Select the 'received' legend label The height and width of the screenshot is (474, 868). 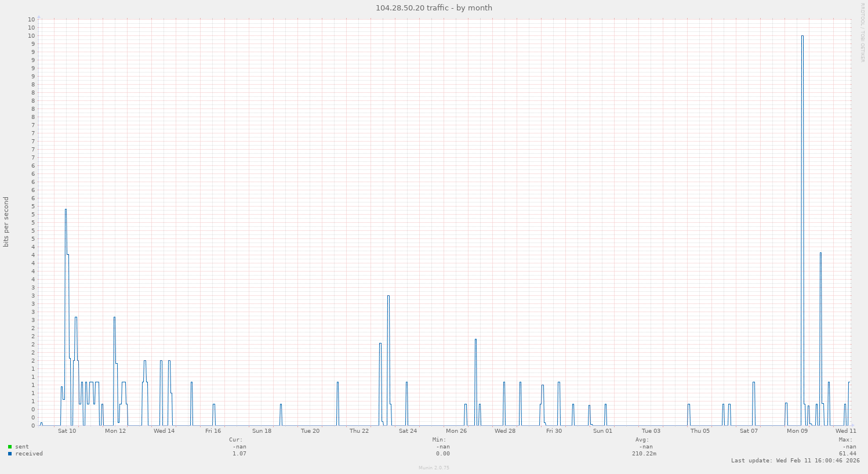point(29,454)
